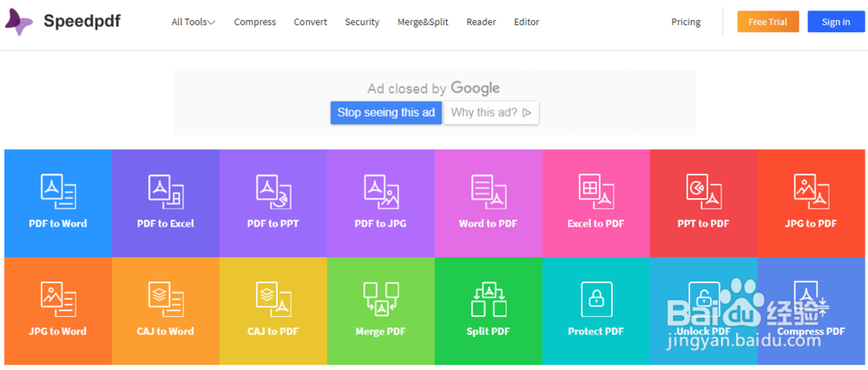Viewport: 868px width, 370px height.
Task: Expand the All Tools dropdown
Action: [194, 22]
